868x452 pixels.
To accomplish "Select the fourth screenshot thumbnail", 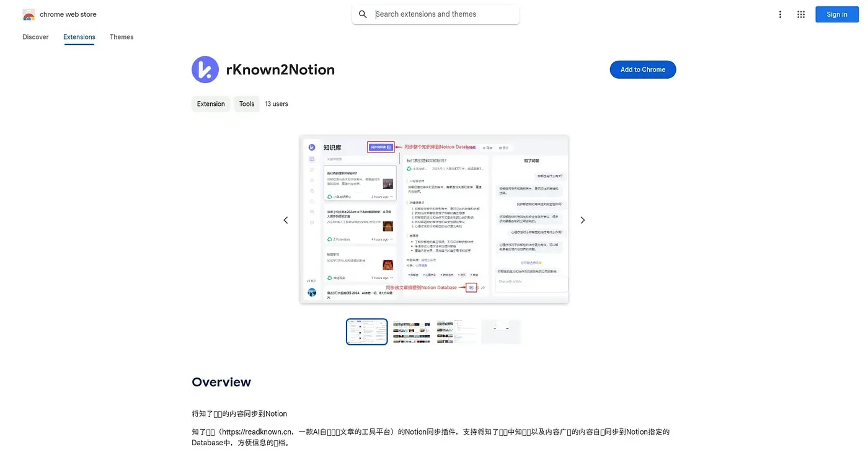I will tap(501, 332).
